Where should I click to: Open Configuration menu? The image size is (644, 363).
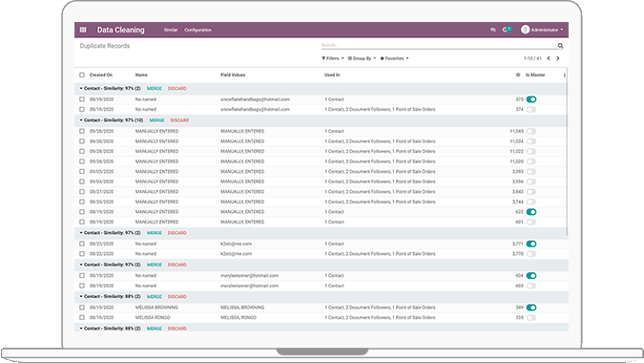coord(197,30)
